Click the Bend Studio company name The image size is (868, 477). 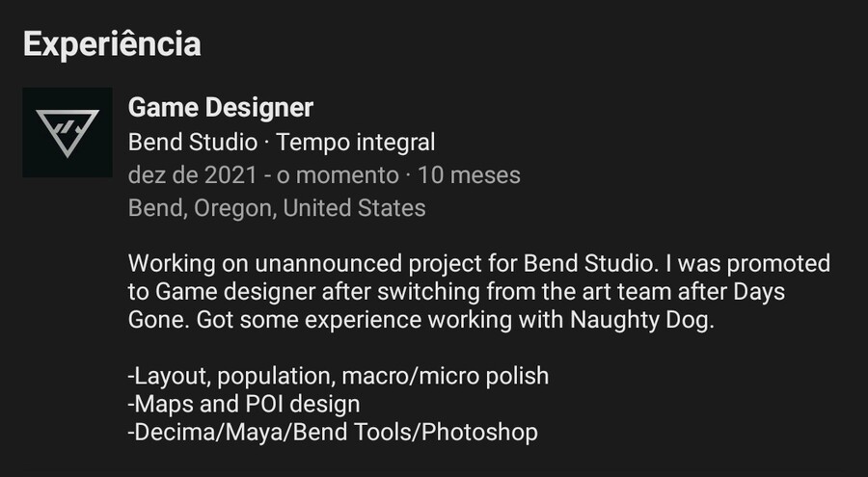click(x=193, y=143)
